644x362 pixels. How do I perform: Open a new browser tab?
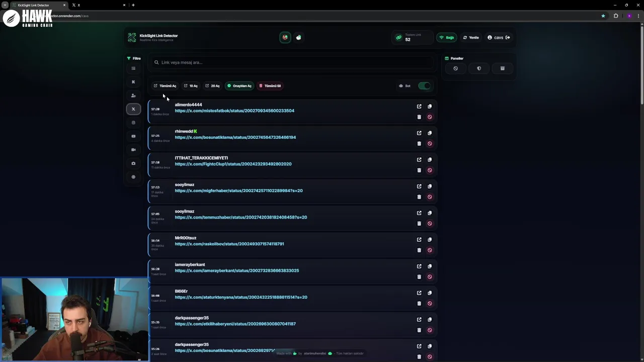click(133, 5)
